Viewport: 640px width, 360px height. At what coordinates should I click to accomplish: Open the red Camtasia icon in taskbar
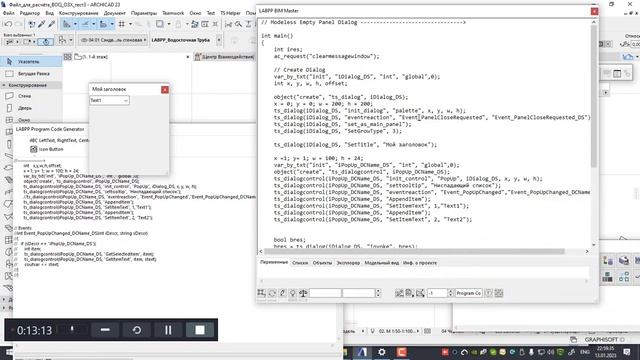click(402, 352)
